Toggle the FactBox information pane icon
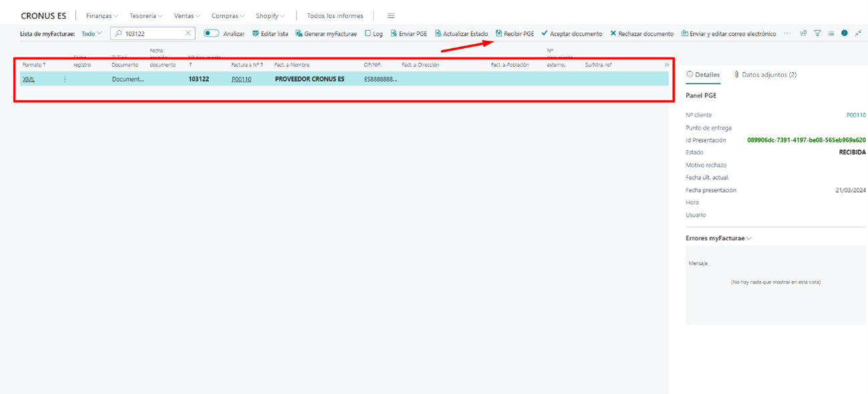 (x=845, y=33)
